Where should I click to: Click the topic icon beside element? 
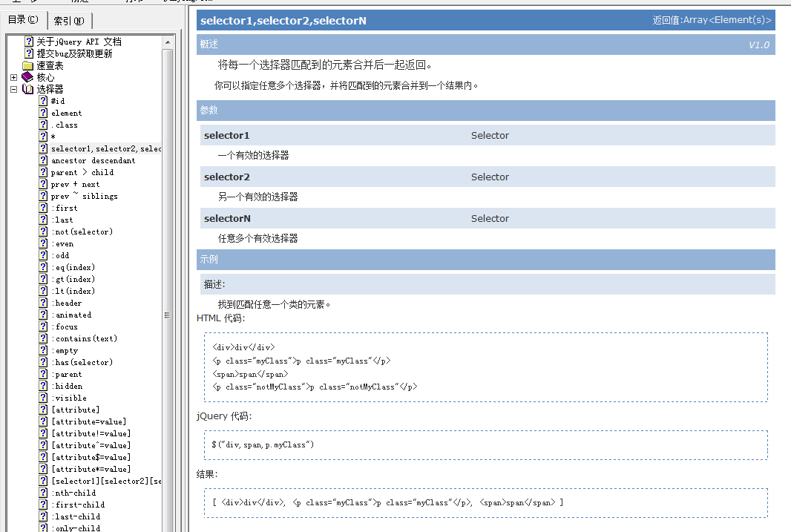[x=43, y=113]
